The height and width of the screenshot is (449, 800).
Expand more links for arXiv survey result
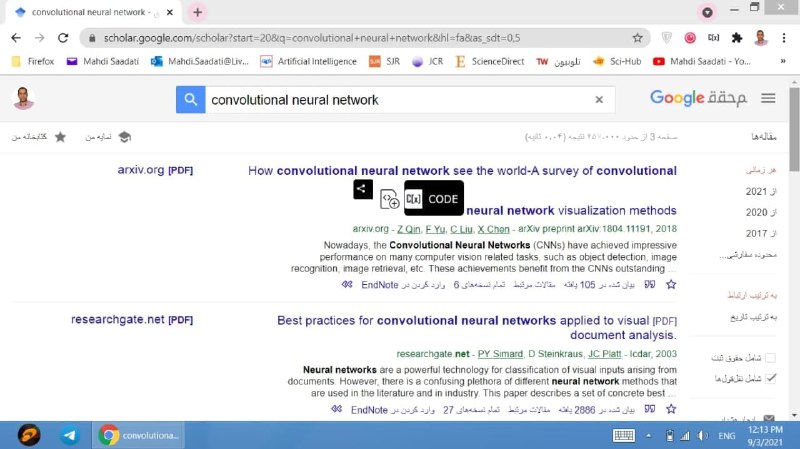(x=347, y=285)
